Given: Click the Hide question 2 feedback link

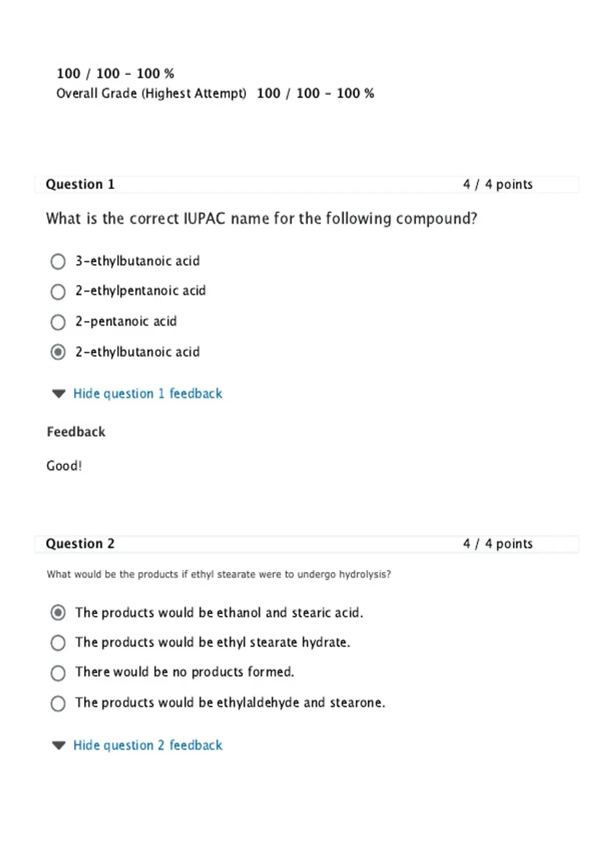Looking at the screenshot, I should [x=148, y=745].
